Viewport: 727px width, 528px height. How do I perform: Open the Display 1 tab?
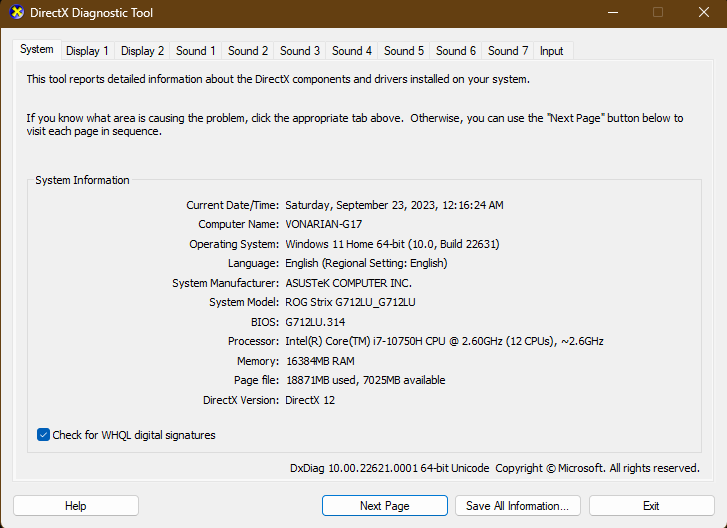pos(87,51)
